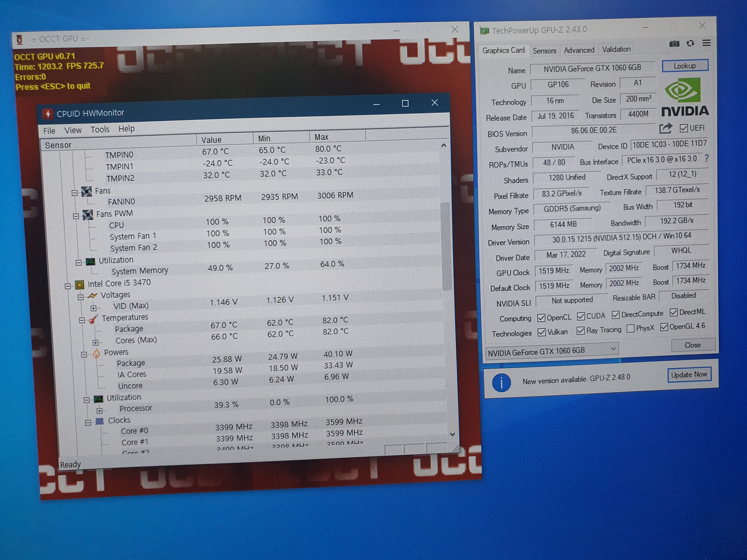This screenshot has height=560, width=747.
Task: Toggle the PhysX checkbox
Action: [630, 329]
